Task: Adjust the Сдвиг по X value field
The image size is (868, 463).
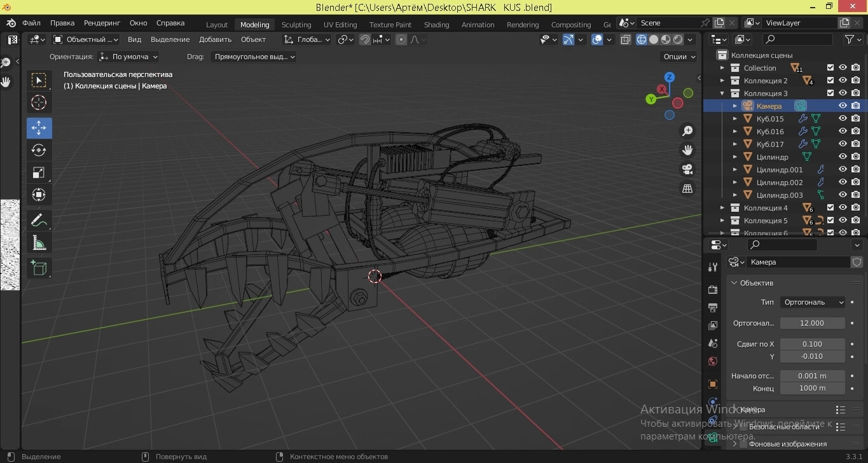Action: (x=813, y=344)
